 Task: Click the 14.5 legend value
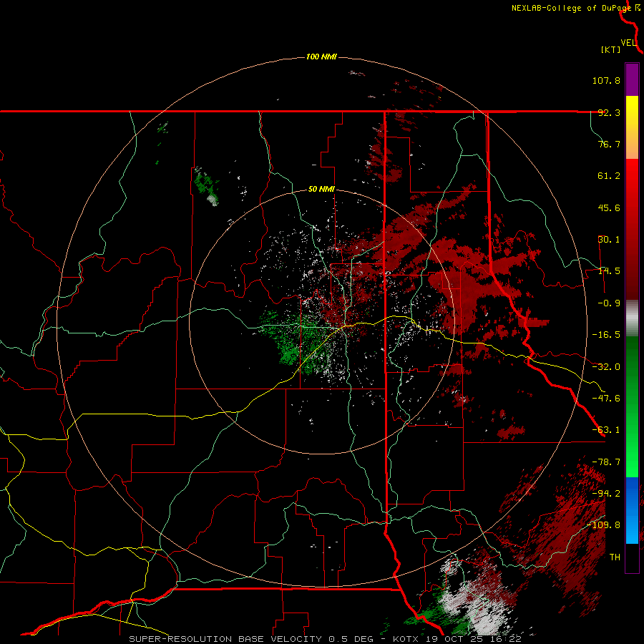[x=609, y=271]
